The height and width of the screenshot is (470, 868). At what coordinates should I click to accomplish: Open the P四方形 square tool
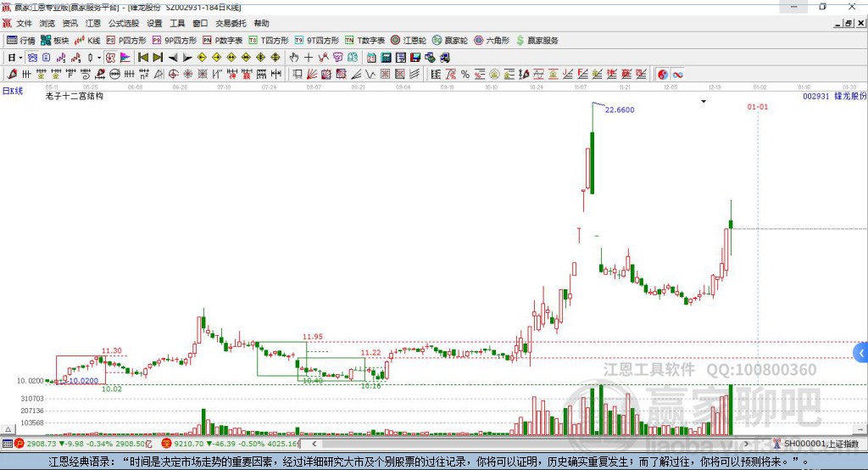click(125, 40)
